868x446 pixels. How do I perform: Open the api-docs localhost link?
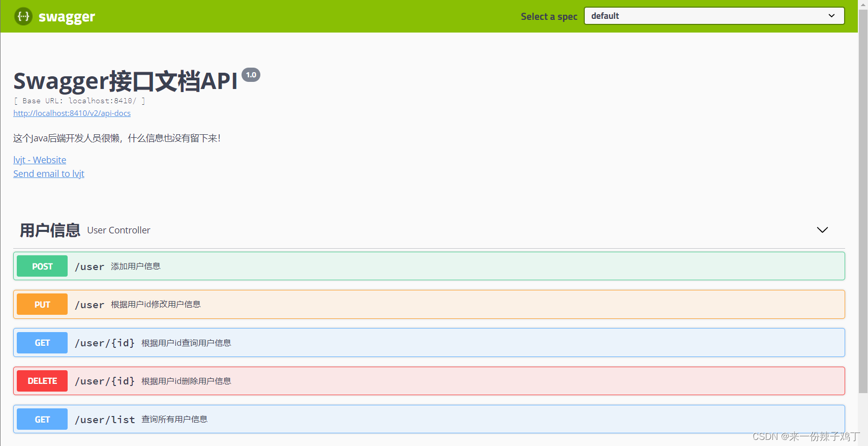pos(72,113)
